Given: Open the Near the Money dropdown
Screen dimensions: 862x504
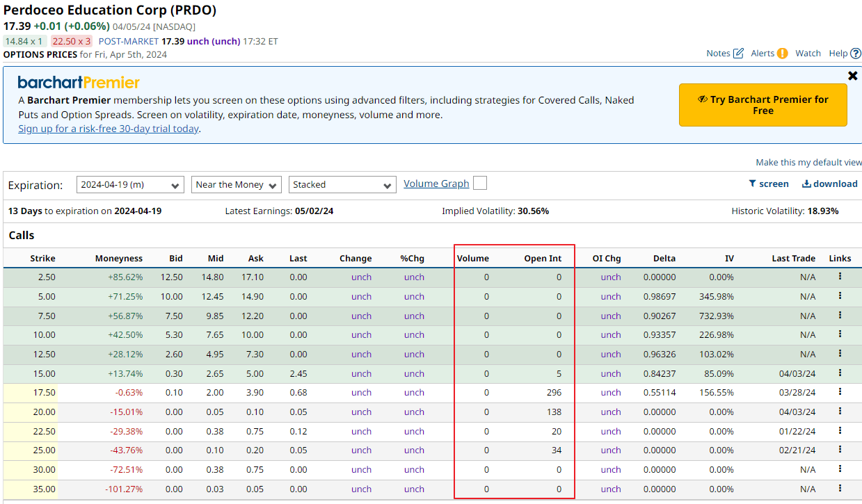Looking at the screenshot, I should coord(236,185).
